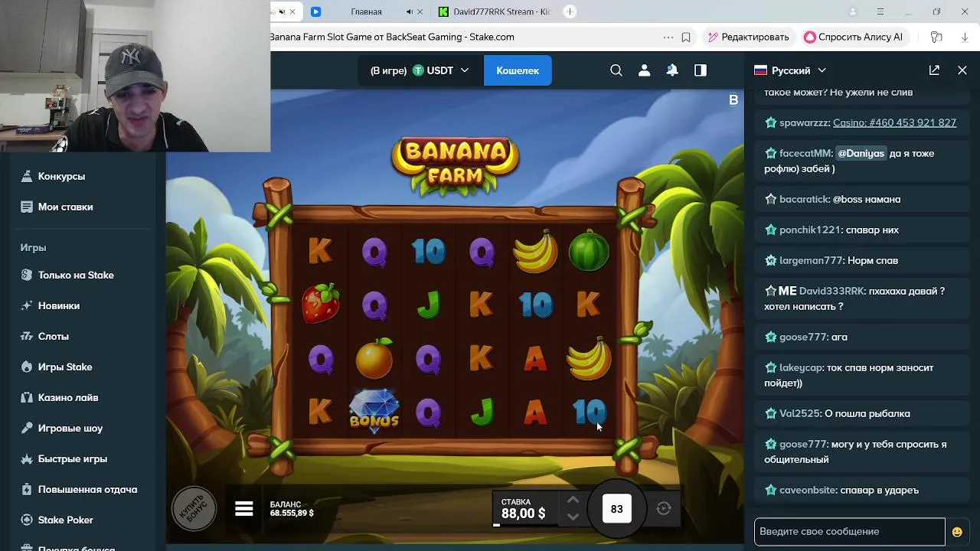The image size is (980, 551).
Task: Click the Конкурсы trophy icon in sidebar
Action: tap(27, 176)
